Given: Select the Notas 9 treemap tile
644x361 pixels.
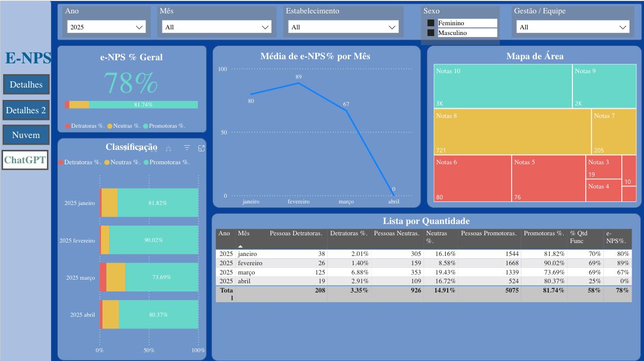Looking at the screenshot, I should (604, 86).
